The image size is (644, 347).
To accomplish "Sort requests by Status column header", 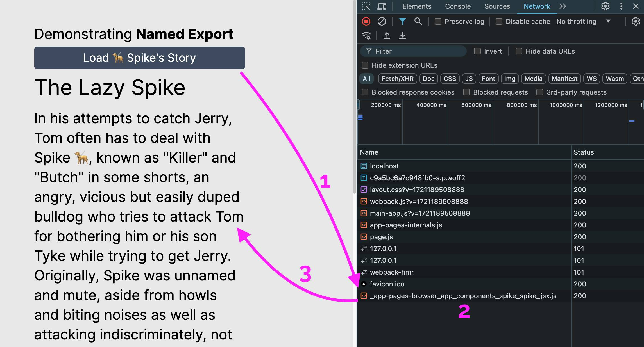I will pyautogui.click(x=607, y=152).
